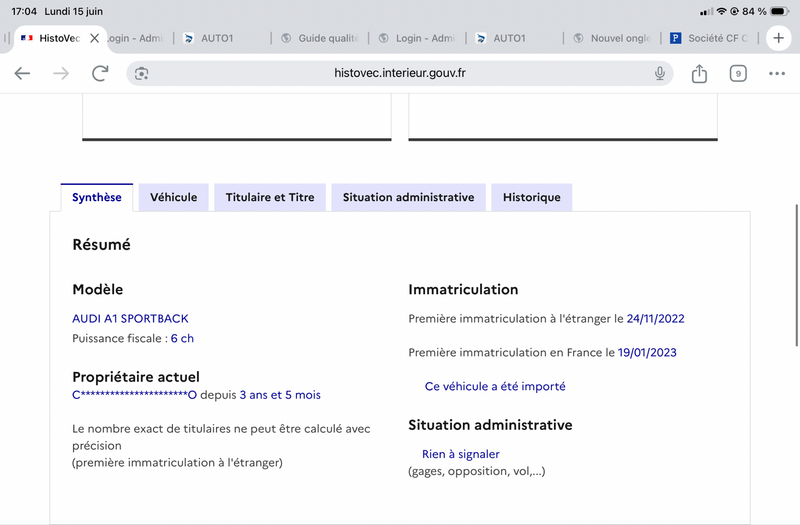Open the Titulaire et Titre tab
800x525 pixels.
tap(270, 197)
